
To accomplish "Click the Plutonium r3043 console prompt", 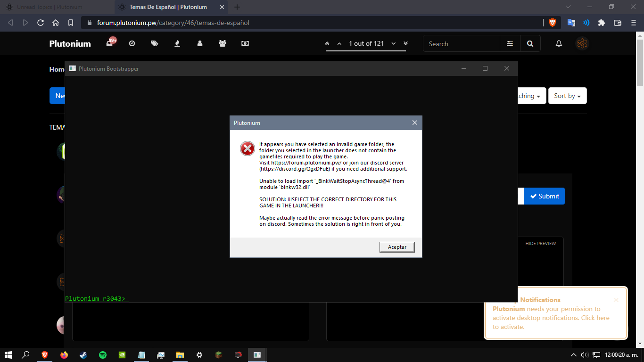I will coord(96,298).
